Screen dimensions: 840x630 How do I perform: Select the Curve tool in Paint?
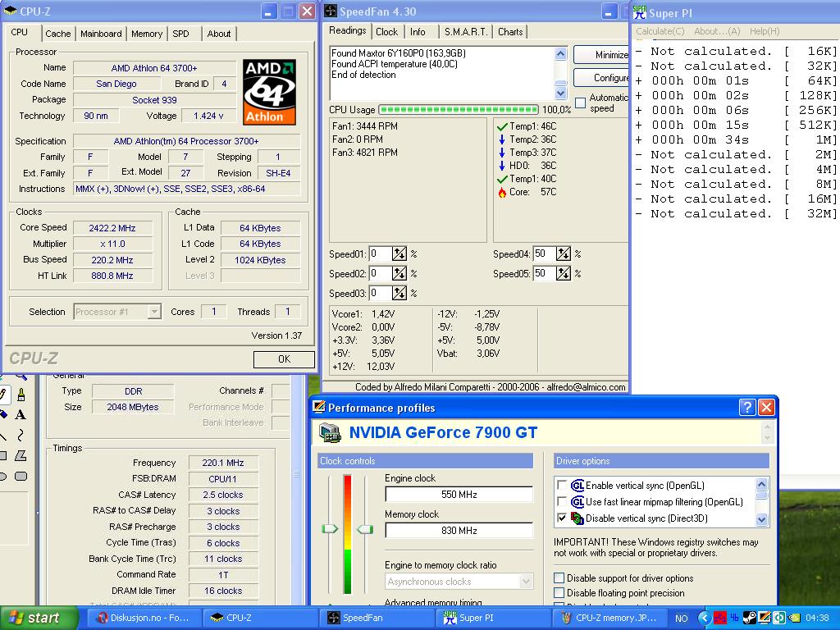click(21, 435)
